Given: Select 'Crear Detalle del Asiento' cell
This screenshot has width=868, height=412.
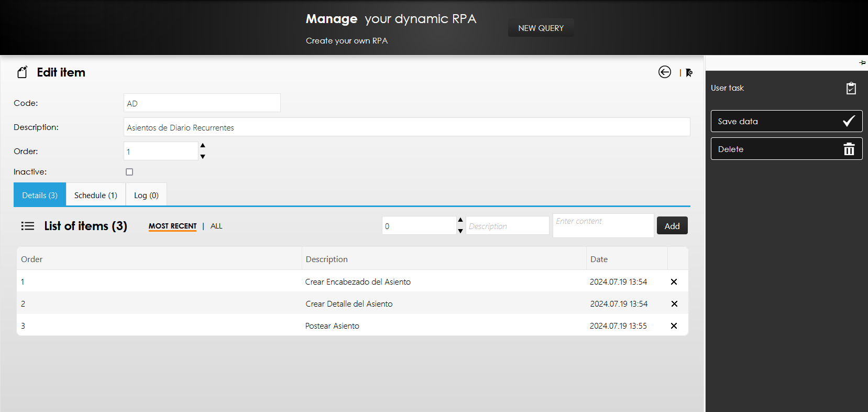Looking at the screenshot, I should (349, 304).
